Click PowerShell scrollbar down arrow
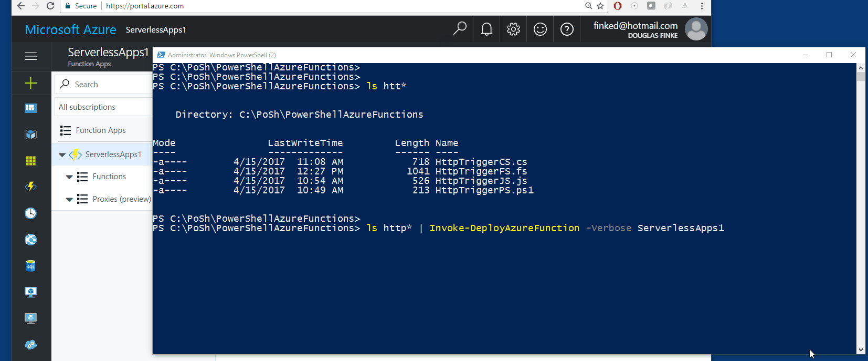 pyautogui.click(x=861, y=349)
